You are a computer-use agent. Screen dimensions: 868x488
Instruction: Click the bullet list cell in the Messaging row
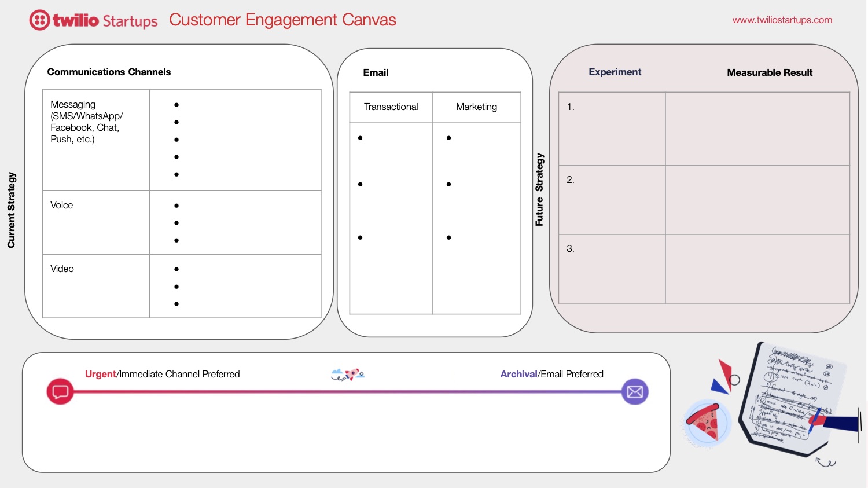pos(236,140)
